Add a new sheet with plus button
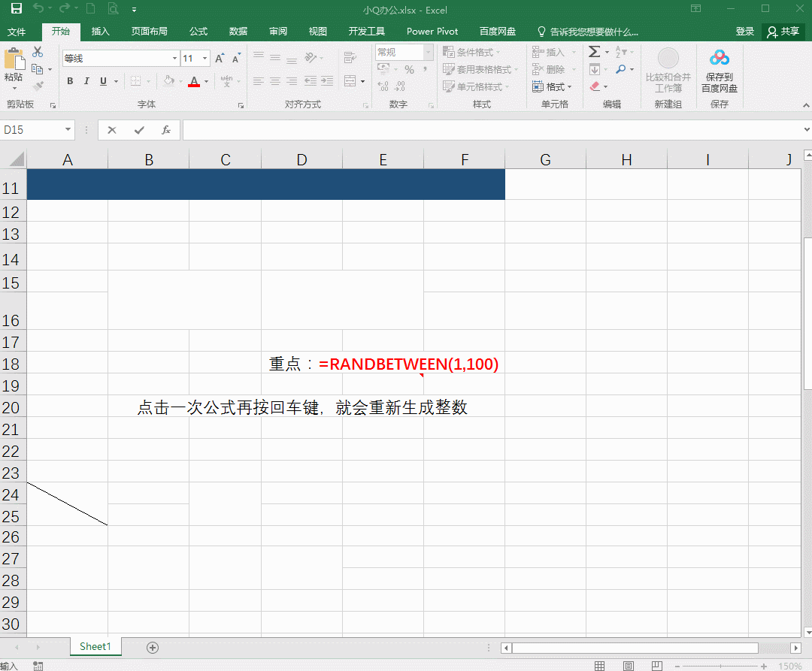 pos(152,648)
